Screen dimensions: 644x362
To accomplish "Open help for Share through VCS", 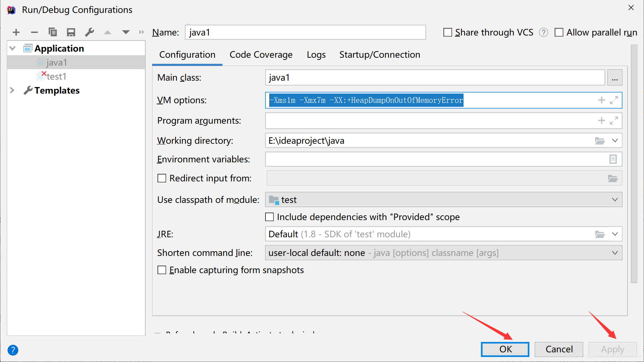I will tap(544, 33).
